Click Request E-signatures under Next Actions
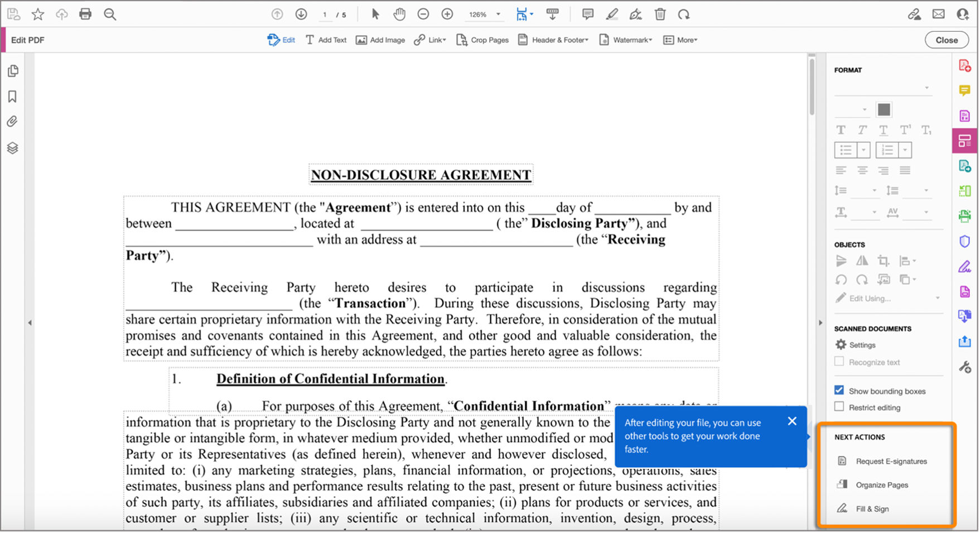Image resolution: width=980 pixels, height=533 pixels. [x=891, y=461]
